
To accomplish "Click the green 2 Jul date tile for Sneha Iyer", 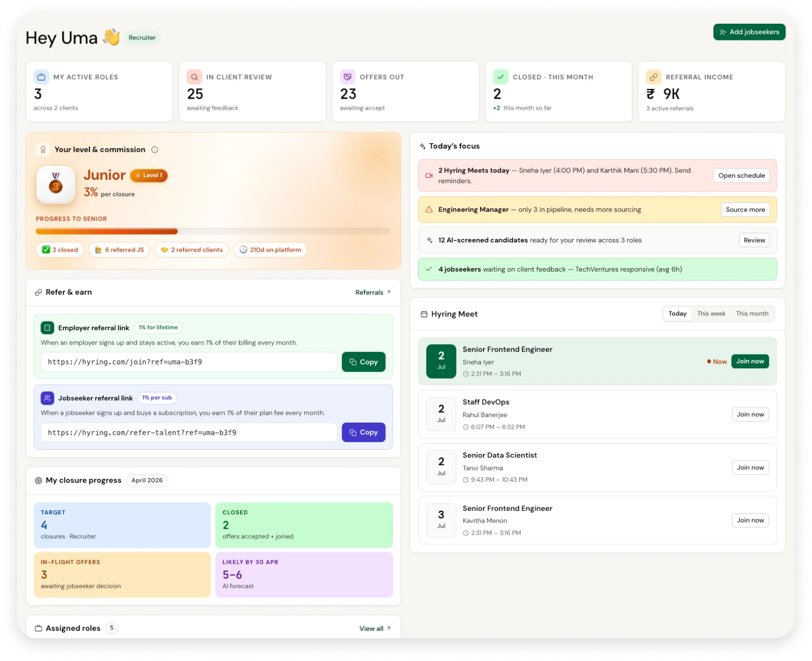I will 441,361.
